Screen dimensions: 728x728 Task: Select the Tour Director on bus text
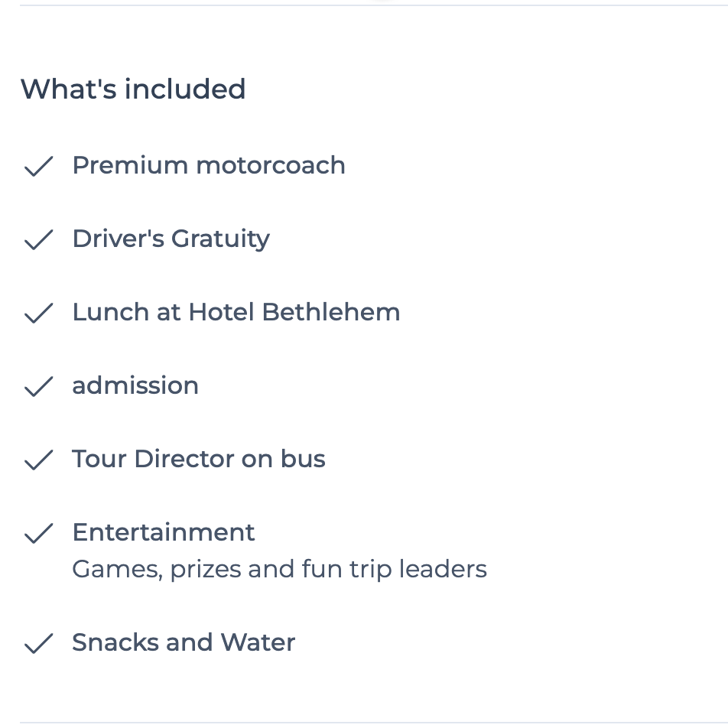199,459
